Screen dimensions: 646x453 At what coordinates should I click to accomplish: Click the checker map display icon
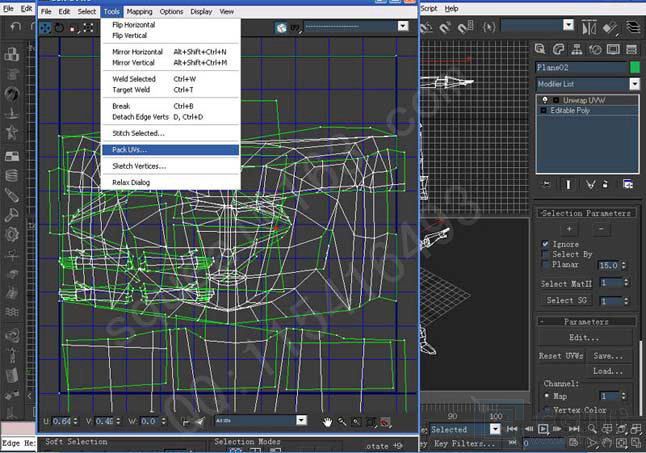(x=281, y=28)
